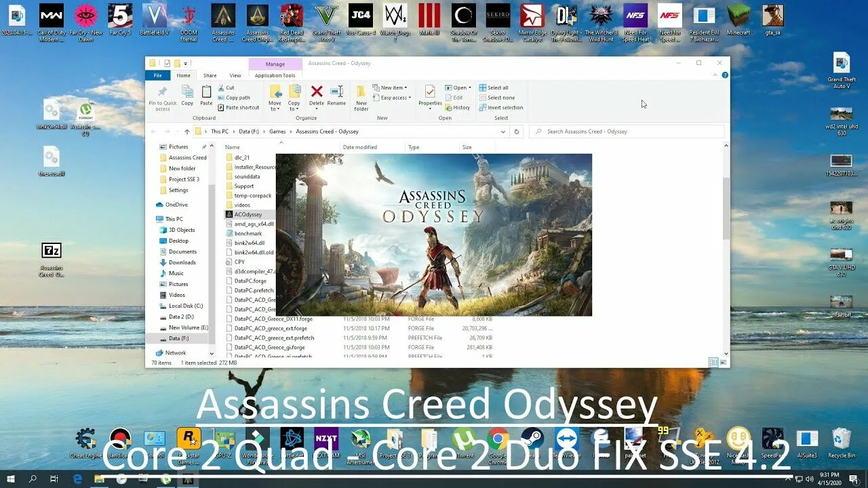Viewport: 868px width, 488px height.
Task: Click the Recycle Bin desktop icon
Action: (842, 443)
